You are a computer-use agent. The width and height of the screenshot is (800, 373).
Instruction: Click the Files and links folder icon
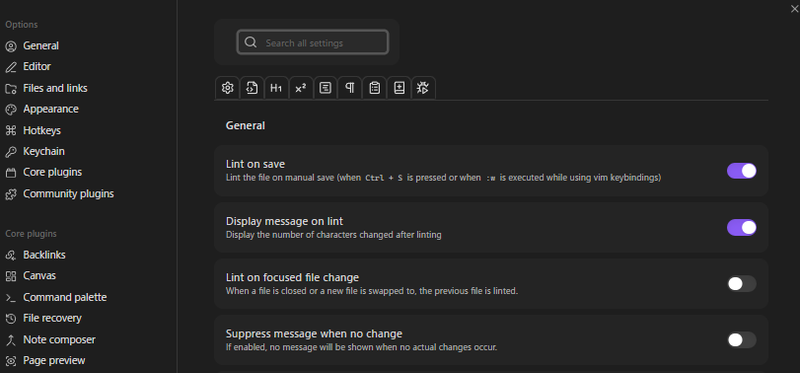[x=11, y=88]
